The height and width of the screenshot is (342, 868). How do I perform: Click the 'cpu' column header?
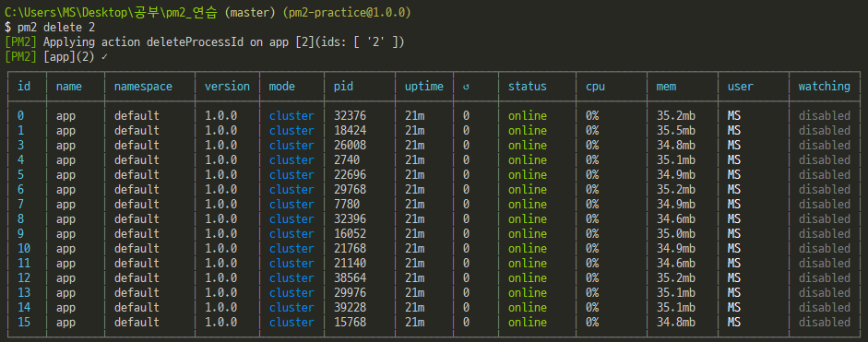point(595,87)
